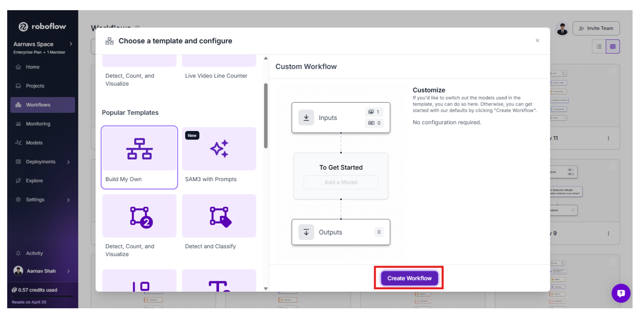
Task: Close the template chooser dialog
Action: click(x=537, y=41)
